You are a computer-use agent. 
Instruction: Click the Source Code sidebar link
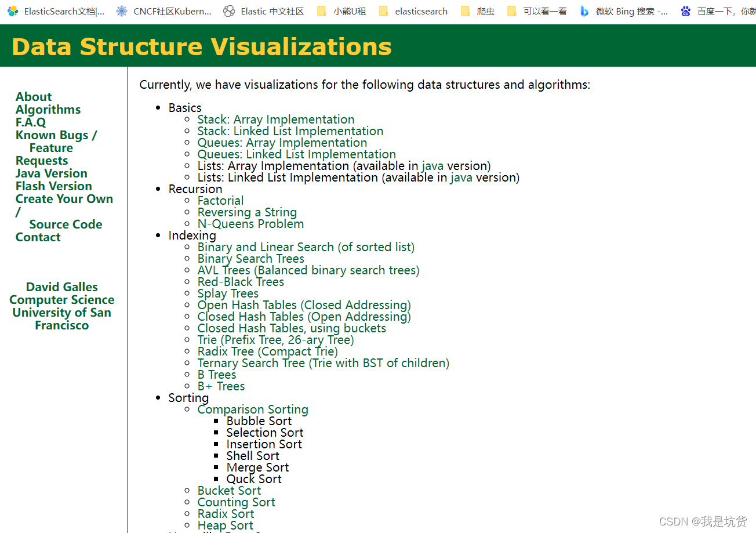click(x=66, y=224)
